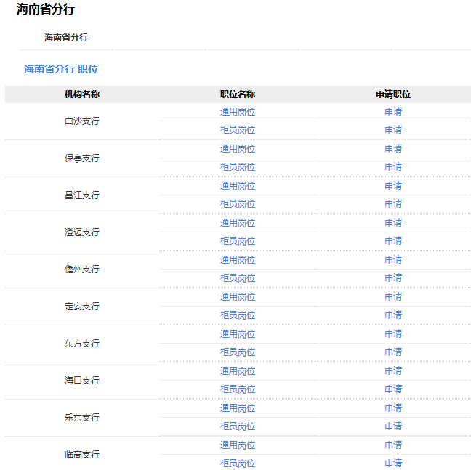Open 通用岗位 link for 澄迈支行
The width and height of the screenshot is (476, 470).
point(238,223)
